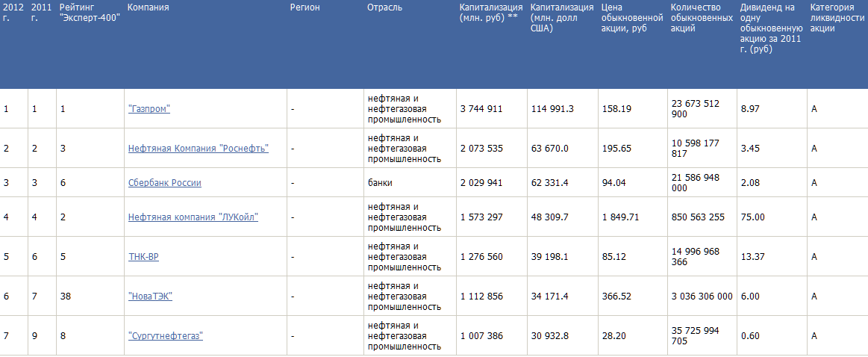Select dividend value 75.00
The width and height of the screenshot is (868, 357).
click(x=753, y=217)
